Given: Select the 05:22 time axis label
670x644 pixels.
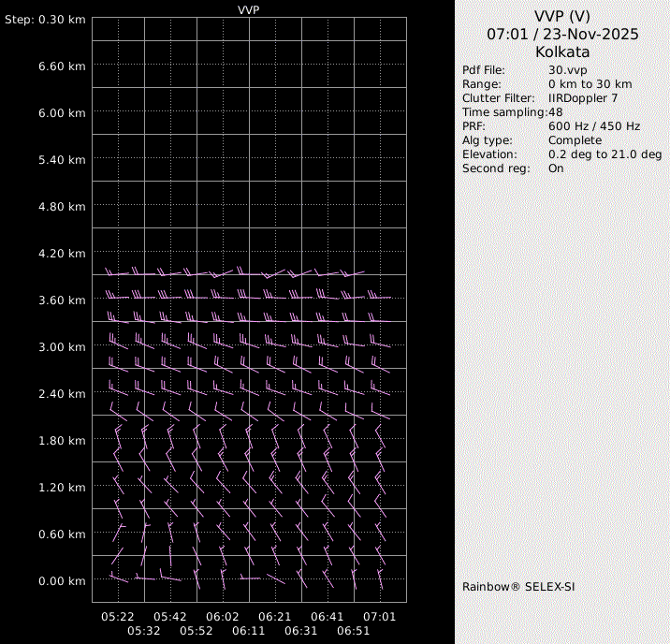Looking at the screenshot, I should click(118, 617).
